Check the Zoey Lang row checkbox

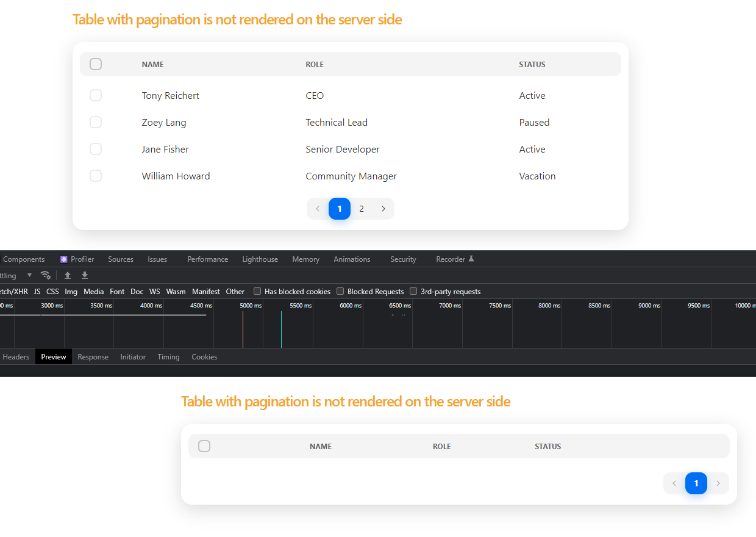pyautogui.click(x=96, y=122)
